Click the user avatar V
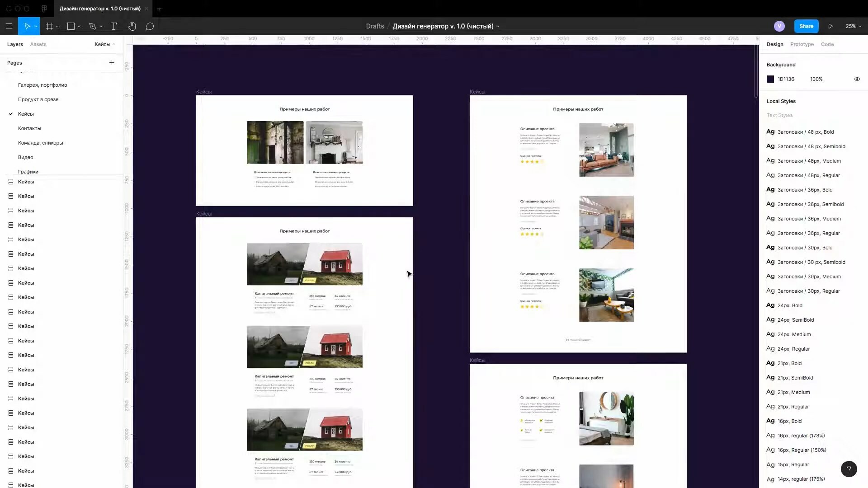This screenshot has width=868, height=488. [x=779, y=26]
